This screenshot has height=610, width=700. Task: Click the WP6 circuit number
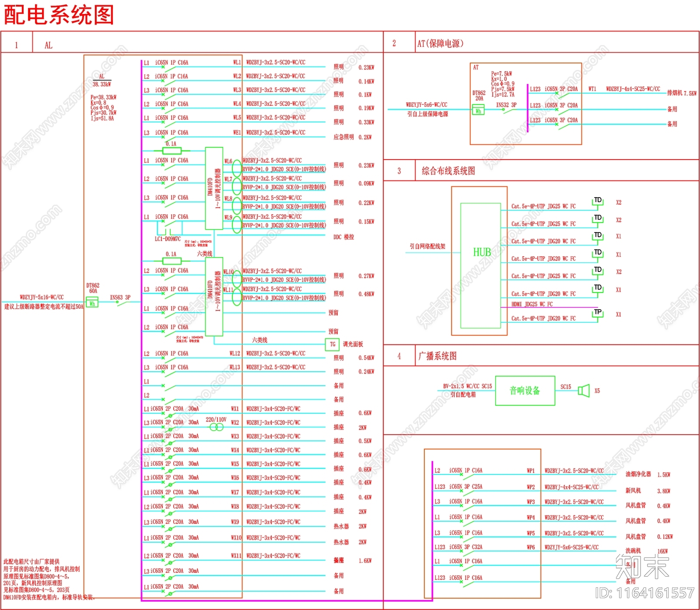coord(531,547)
